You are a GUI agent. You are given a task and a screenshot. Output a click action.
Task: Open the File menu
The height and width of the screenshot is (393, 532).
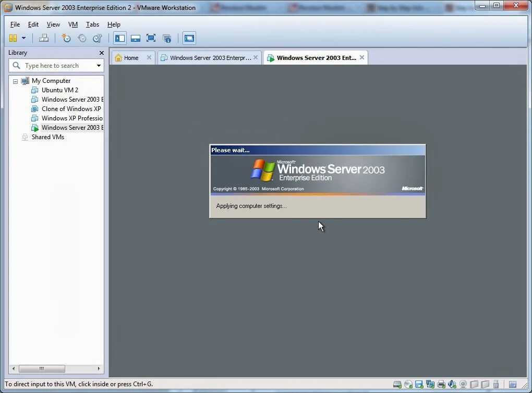(15, 24)
